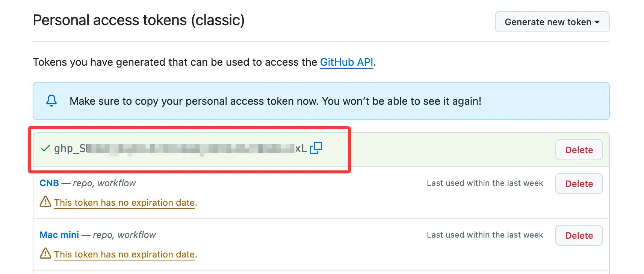
Task: Click the green checkmark beside the new token
Action: click(45, 149)
